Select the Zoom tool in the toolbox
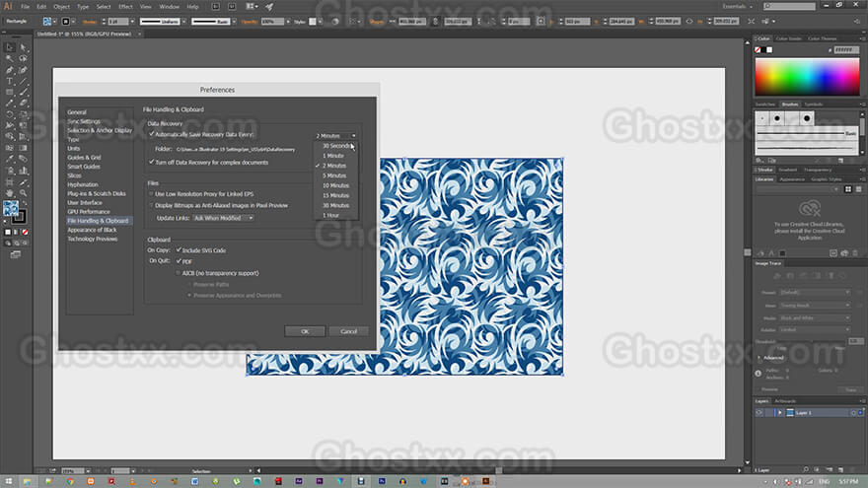 pos(24,193)
